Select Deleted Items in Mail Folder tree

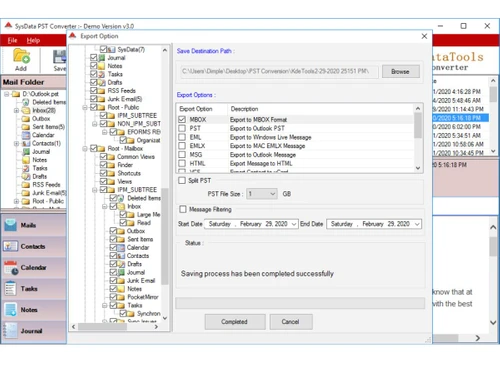click(x=49, y=102)
